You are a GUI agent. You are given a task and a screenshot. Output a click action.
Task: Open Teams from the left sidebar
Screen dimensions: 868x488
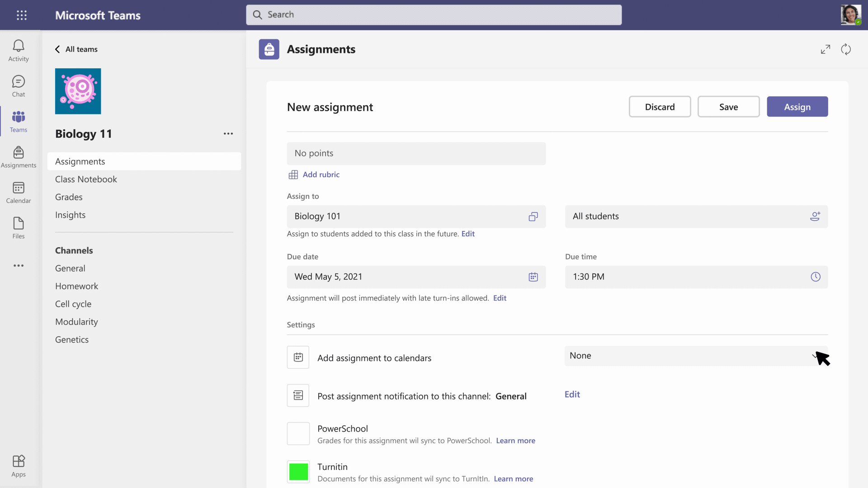coord(18,121)
